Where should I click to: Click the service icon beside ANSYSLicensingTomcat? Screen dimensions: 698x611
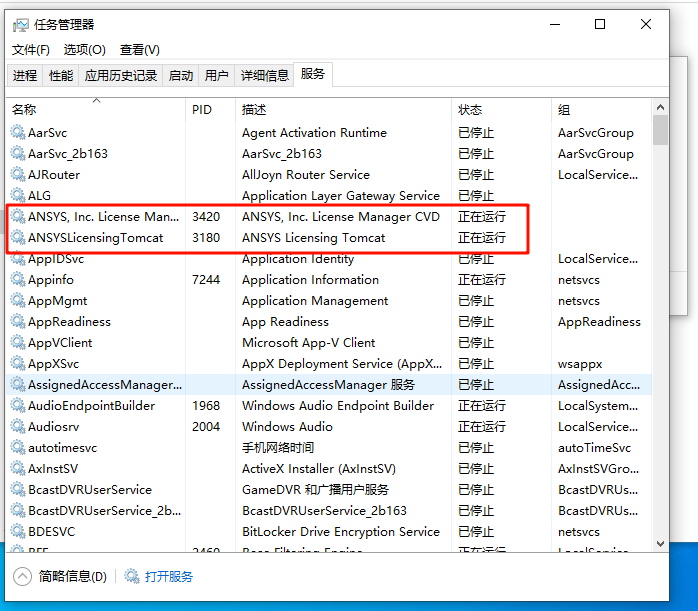(x=18, y=237)
